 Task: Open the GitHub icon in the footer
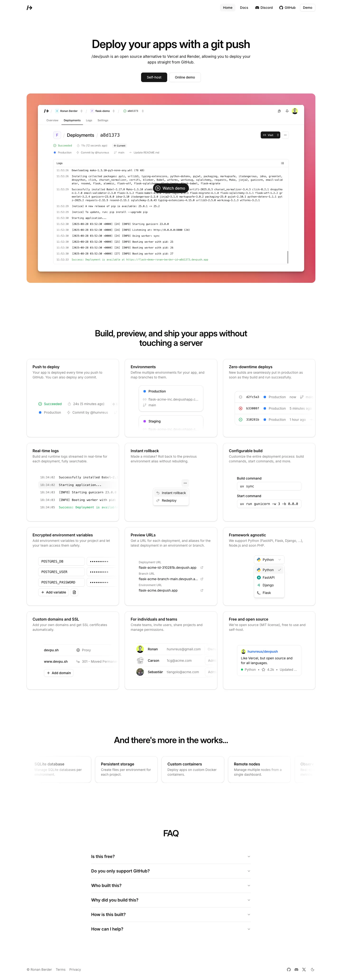tap(288, 969)
